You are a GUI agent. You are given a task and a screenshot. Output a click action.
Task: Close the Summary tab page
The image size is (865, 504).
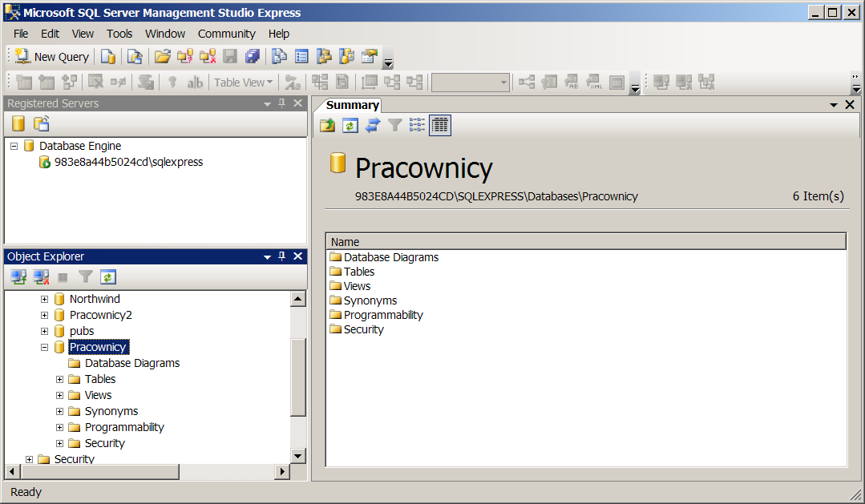(850, 104)
